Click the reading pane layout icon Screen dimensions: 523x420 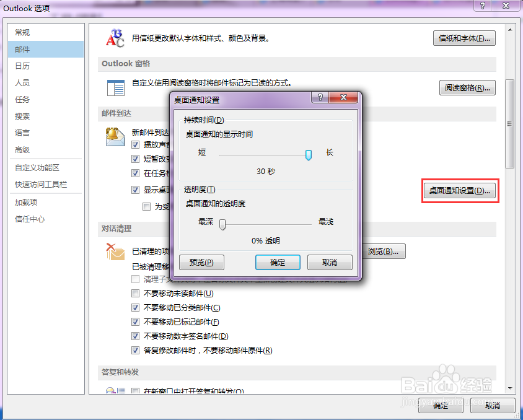tap(116, 88)
